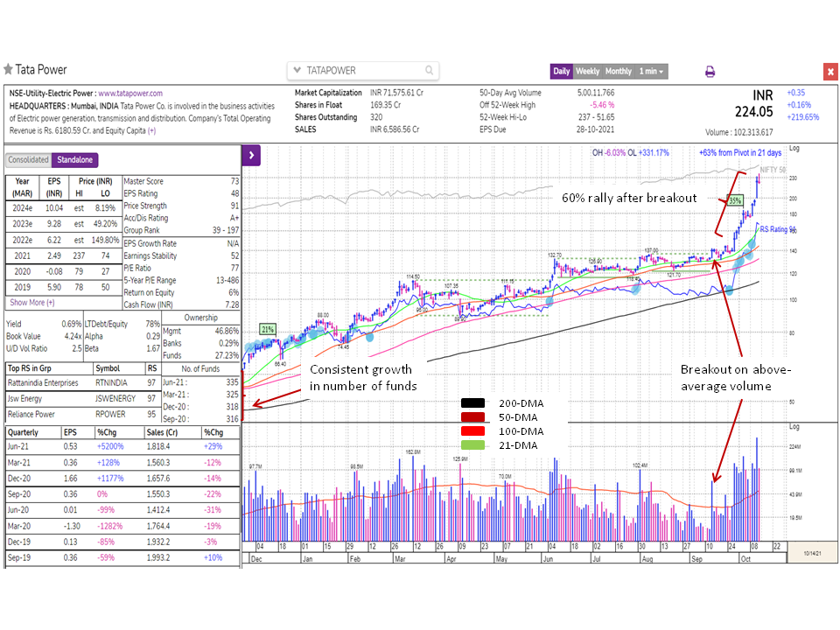840x630 pixels.
Task: Click the green 35% marker on chart
Action: [735, 200]
